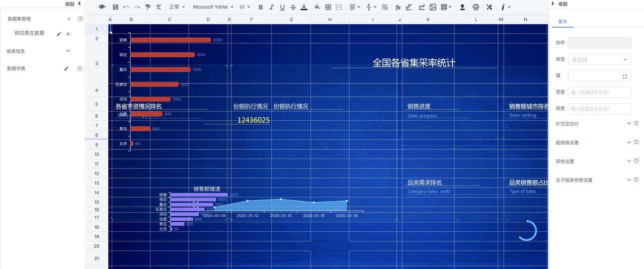Click the 宽度 input field
Viewport: 644px width, 269px height.
(x=599, y=92)
